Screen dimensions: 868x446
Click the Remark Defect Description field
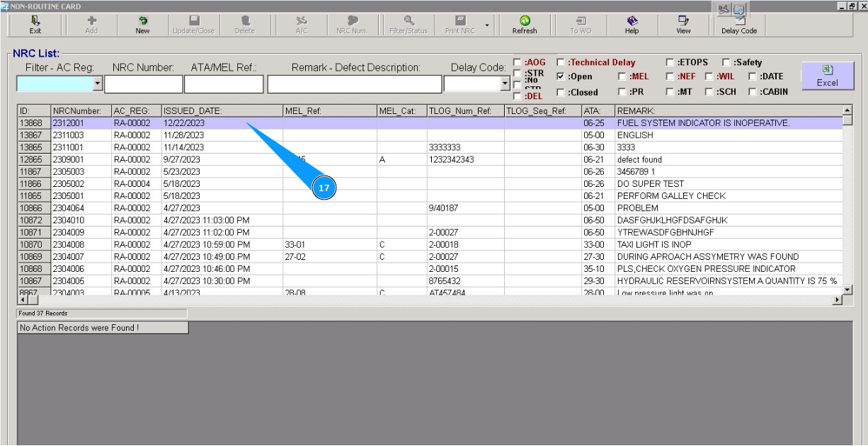click(354, 84)
